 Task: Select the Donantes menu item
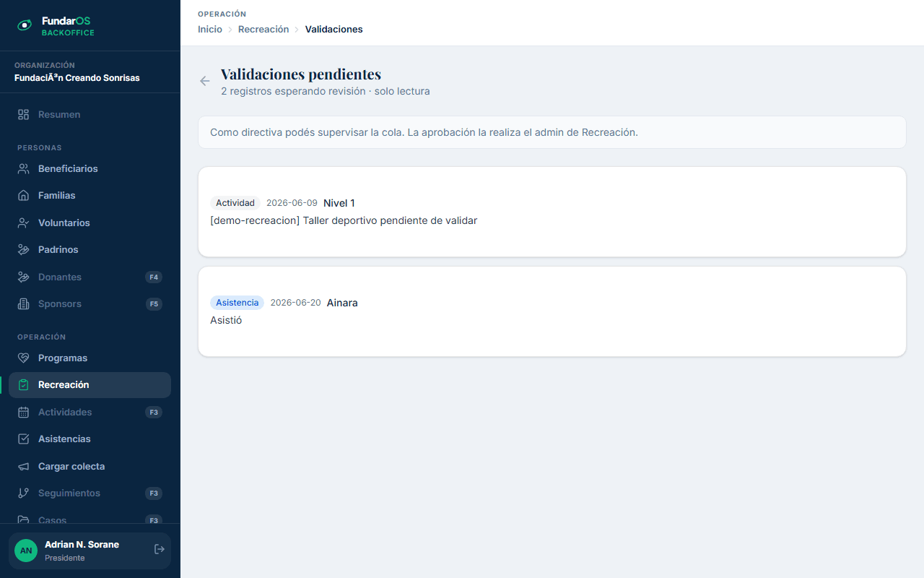pyautogui.click(x=90, y=277)
